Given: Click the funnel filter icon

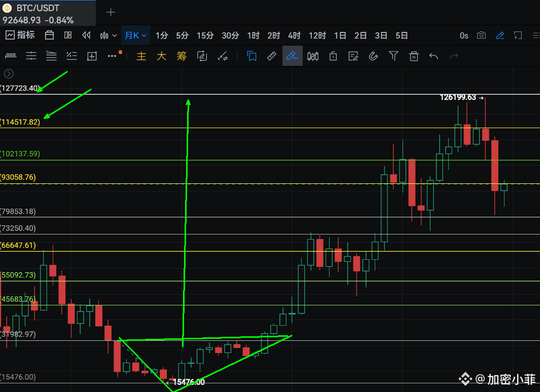Looking at the screenshot, I should coord(393,56).
